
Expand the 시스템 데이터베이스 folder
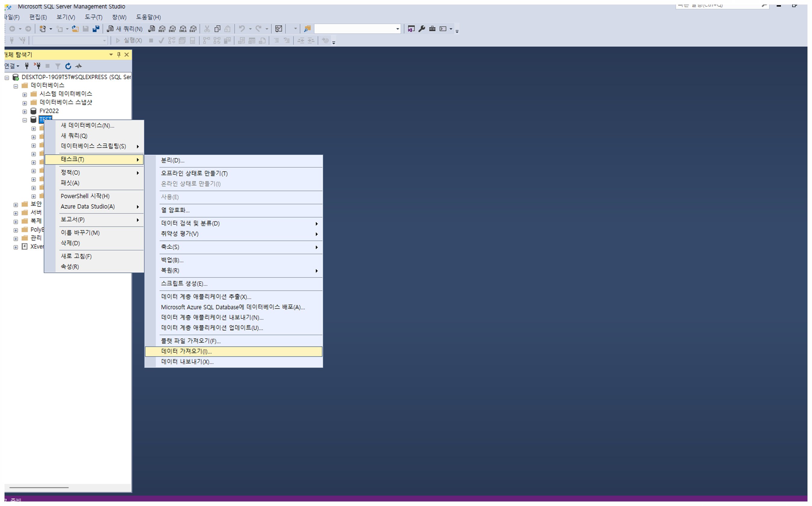(x=25, y=95)
